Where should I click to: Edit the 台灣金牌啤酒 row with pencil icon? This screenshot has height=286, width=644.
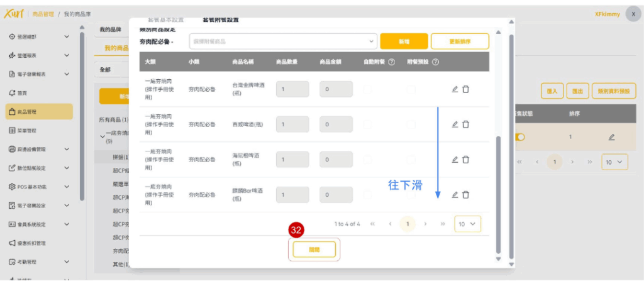click(455, 89)
